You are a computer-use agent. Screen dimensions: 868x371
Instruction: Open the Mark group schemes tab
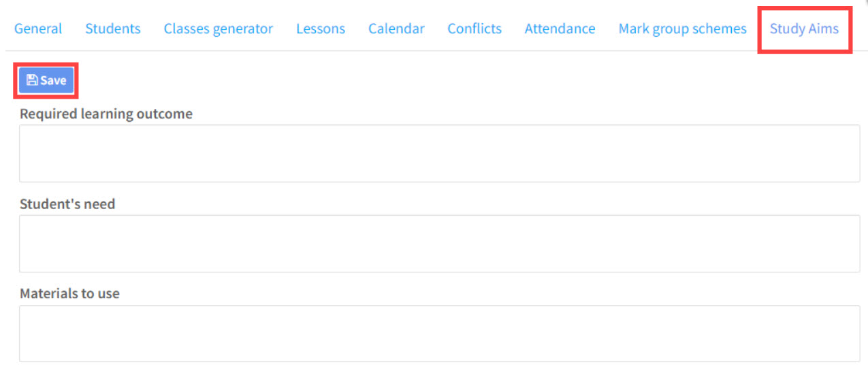pyautogui.click(x=682, y=29)
